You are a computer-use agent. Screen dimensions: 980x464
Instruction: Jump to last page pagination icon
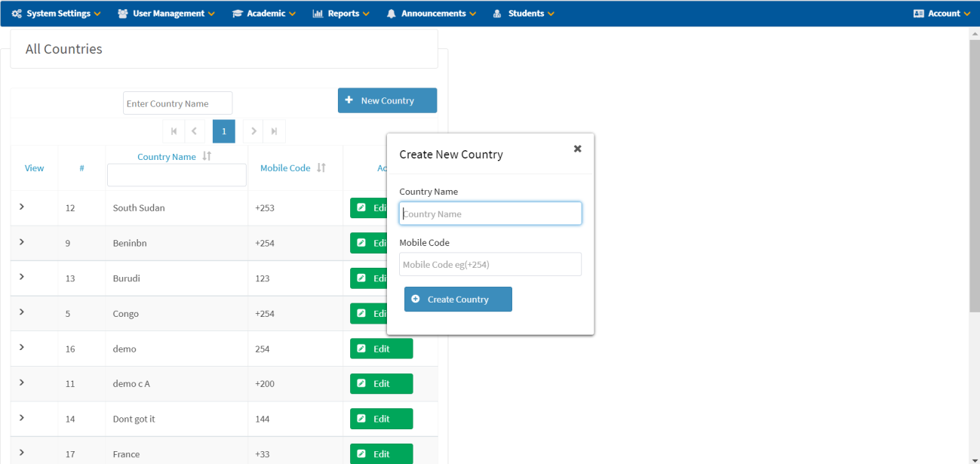pyautogui.click(x=274, y=131)
